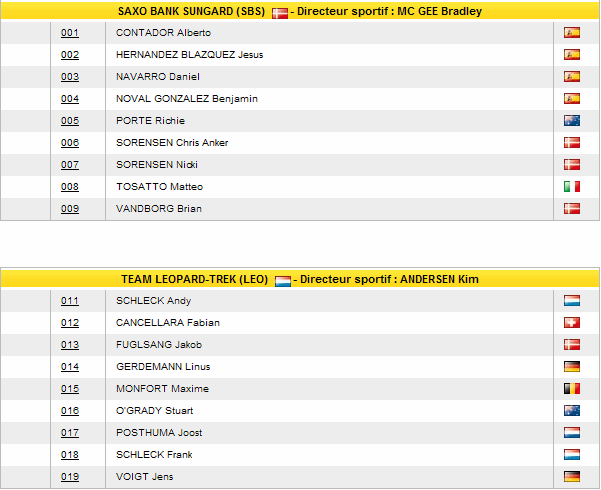Click the Italian flag next to TOSATTO Matteo

point(572,187)
